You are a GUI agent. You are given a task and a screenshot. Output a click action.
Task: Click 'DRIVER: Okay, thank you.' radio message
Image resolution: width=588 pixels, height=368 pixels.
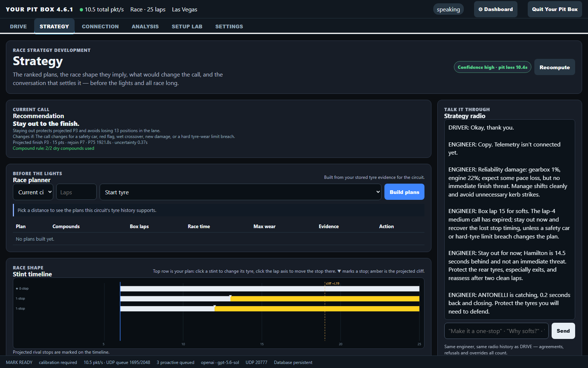(481, 128)
